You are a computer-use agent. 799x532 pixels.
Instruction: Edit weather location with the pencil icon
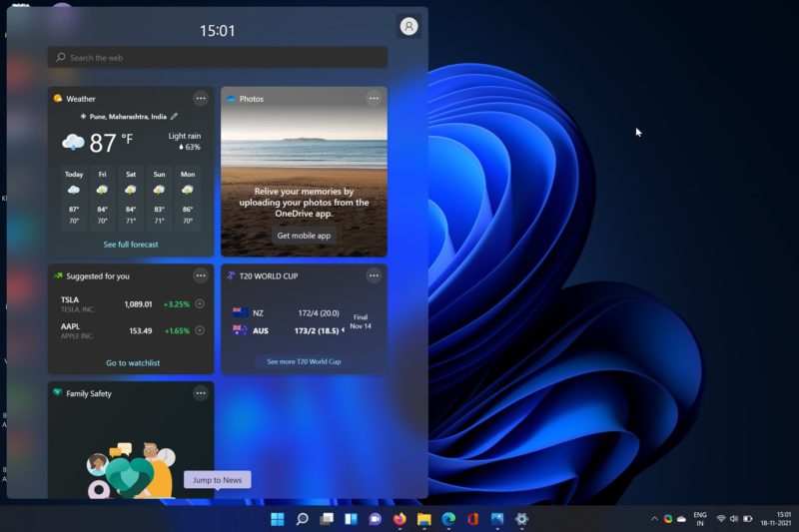(x=174, y=117)
